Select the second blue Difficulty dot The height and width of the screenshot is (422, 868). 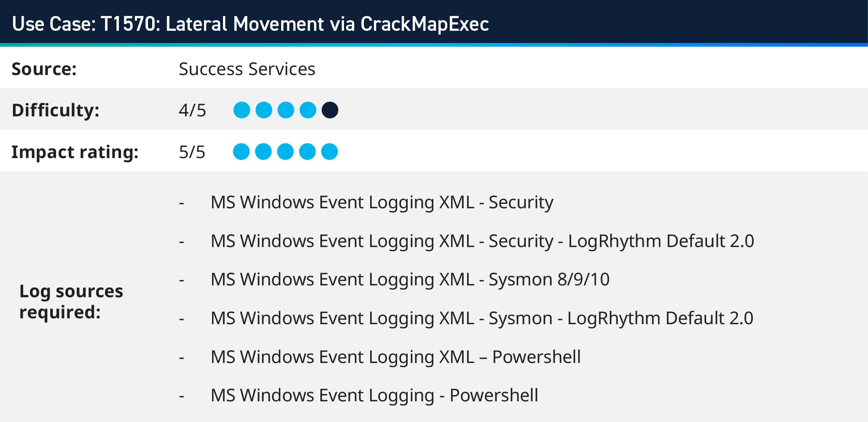pyautogui.click(x=264, y=110)
